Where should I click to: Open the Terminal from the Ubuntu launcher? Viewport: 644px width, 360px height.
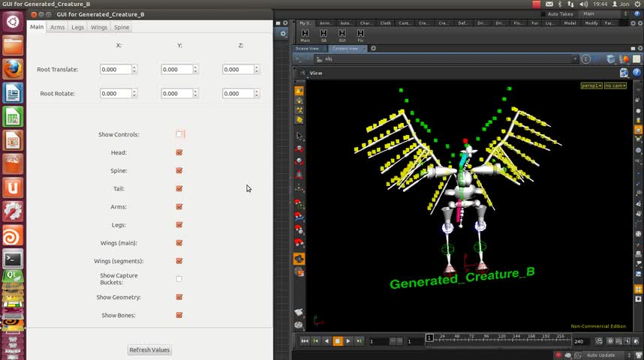coord(13,259)
